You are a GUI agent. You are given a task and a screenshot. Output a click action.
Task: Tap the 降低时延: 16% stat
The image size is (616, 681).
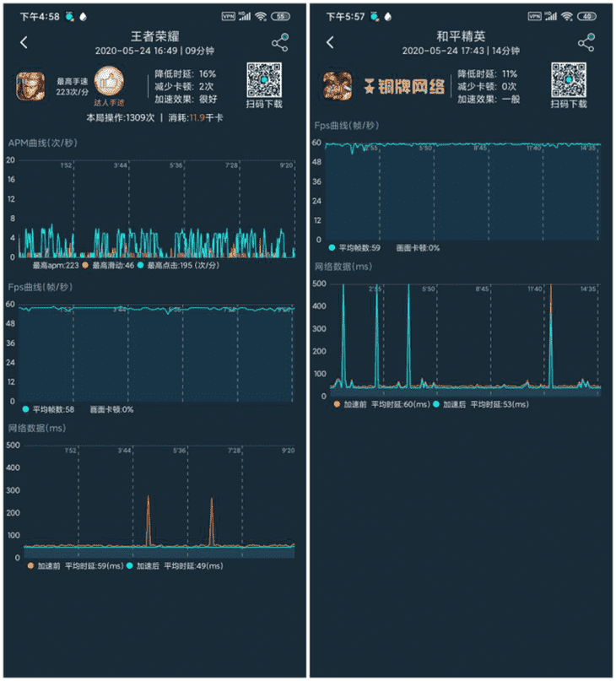click(x=186, y=73)
